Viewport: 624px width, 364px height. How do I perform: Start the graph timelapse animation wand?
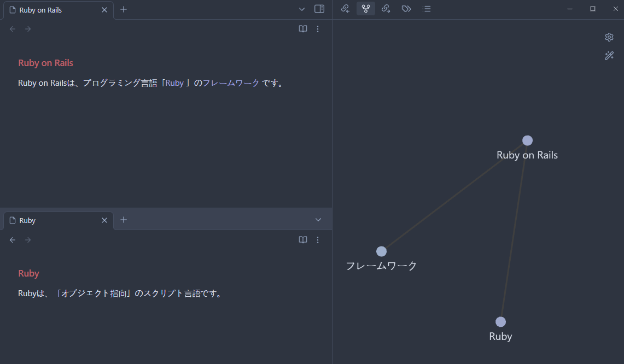tap(609, 56)
